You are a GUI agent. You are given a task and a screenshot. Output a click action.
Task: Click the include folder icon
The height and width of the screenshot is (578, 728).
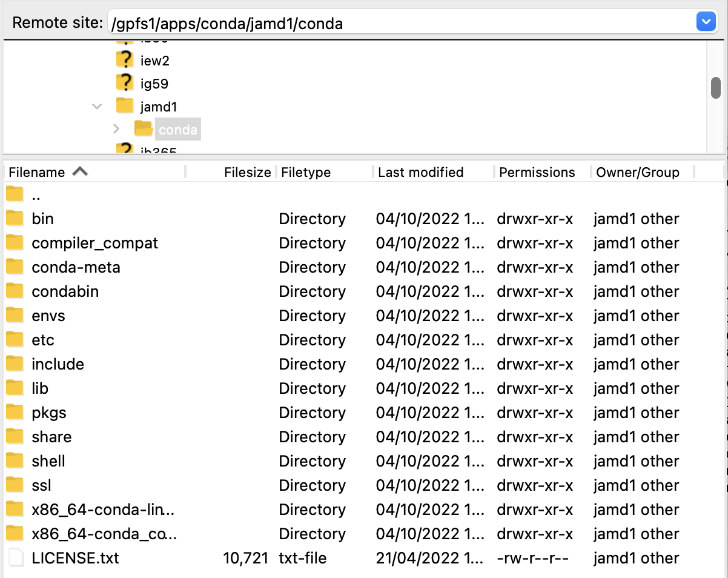tap(15, 364)
